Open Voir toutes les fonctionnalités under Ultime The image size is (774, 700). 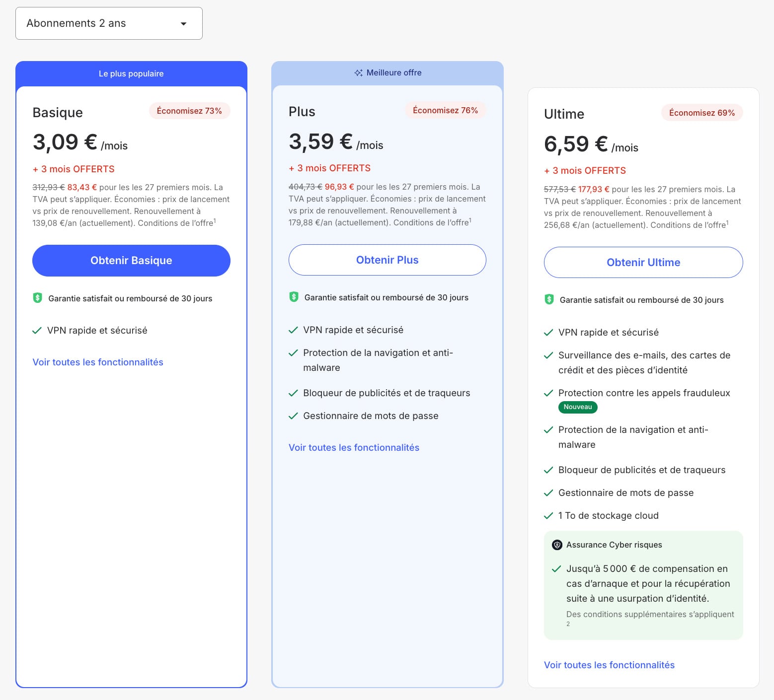(x=609, y=665)
